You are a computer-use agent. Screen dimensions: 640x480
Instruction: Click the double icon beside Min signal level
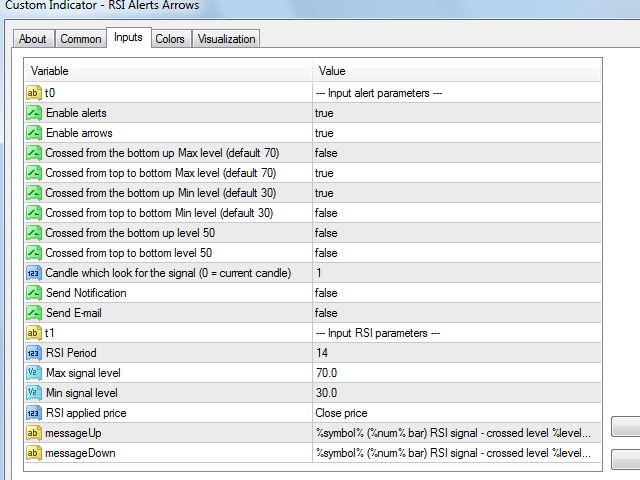point(34,393)
